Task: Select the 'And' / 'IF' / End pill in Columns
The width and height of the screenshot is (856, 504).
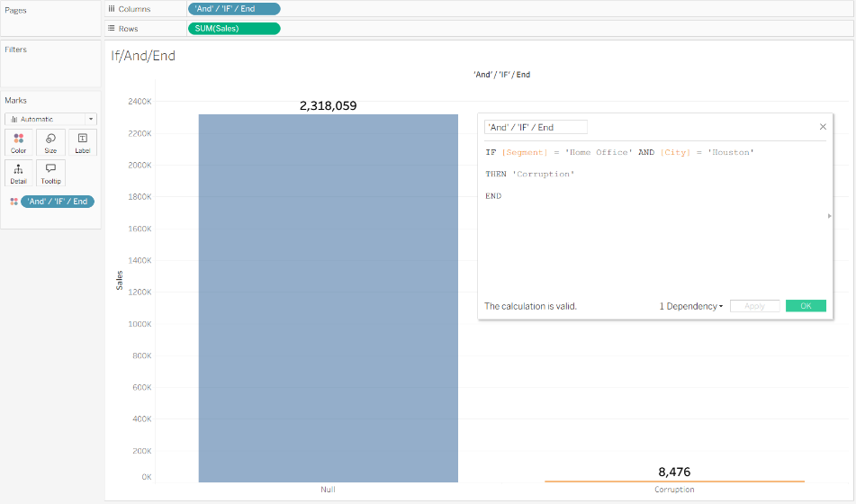Action: point(234,9)
